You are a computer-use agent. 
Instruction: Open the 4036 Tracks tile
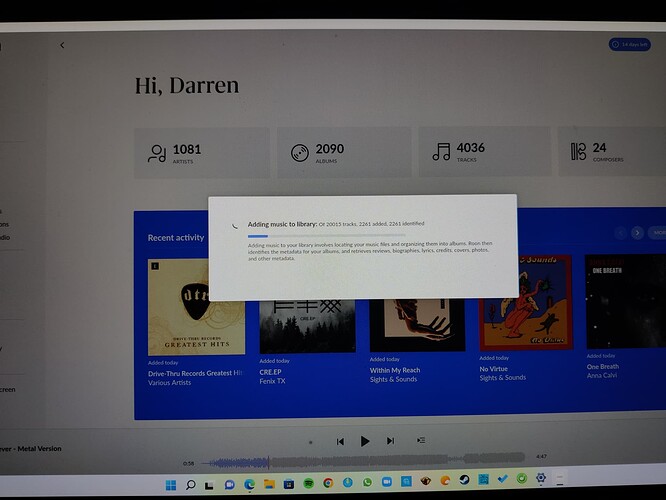pyautogui.click(x=485, y=151)
